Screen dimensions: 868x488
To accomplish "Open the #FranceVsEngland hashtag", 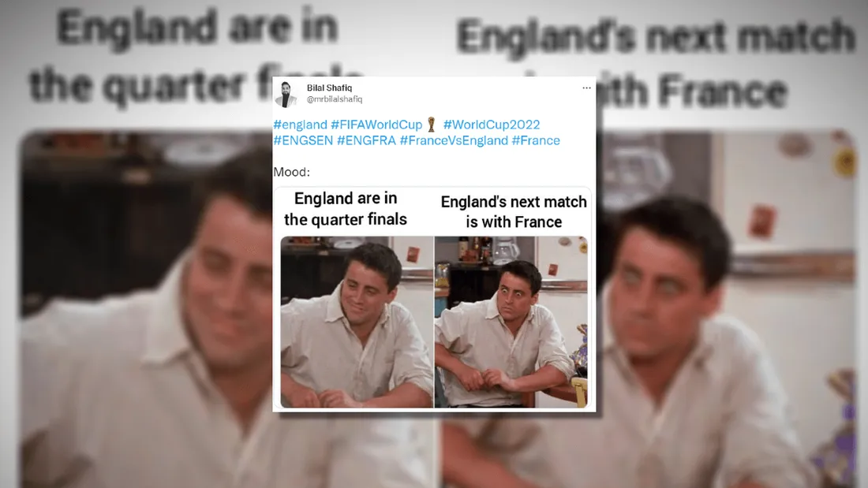I will point(454,140).
